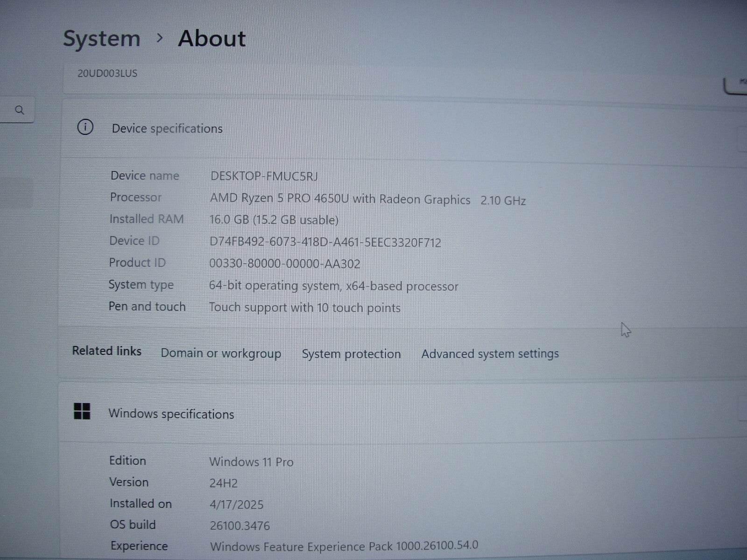Click the Installed RAM value
This screenshot has width=747, height=560.
click(274, 219)
